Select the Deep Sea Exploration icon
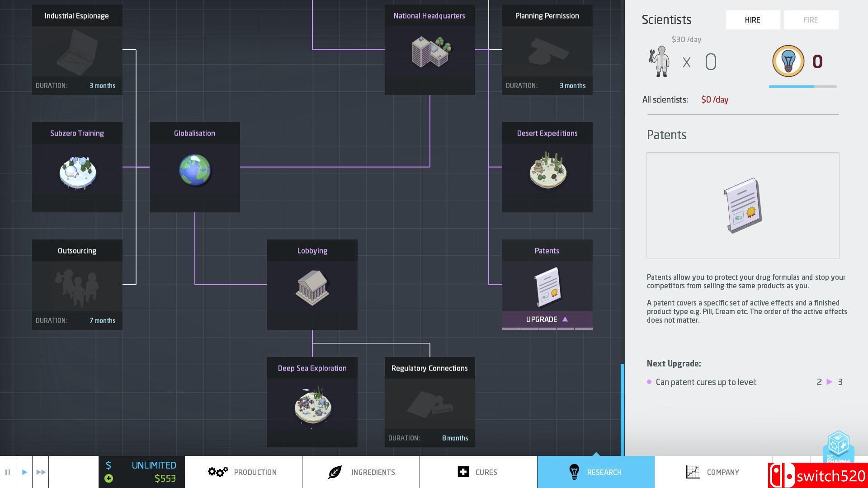868x488 pixels. tap(312, 405)
